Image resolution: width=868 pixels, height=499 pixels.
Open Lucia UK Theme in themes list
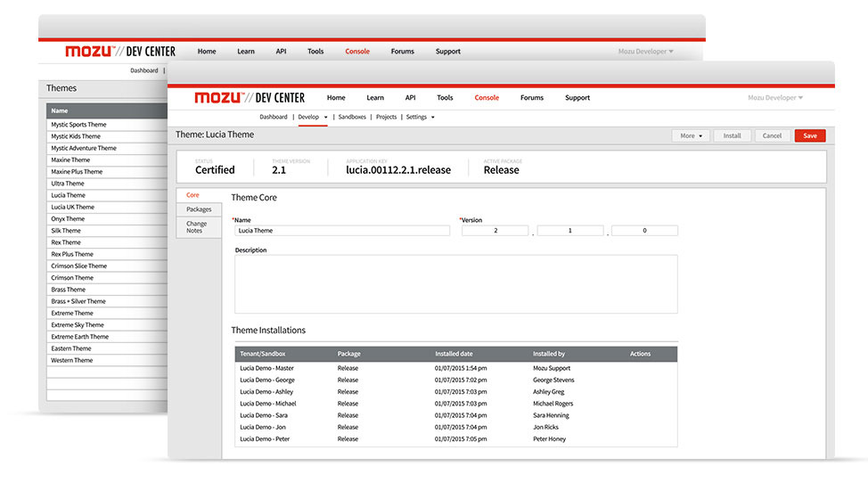click(107, 207)
